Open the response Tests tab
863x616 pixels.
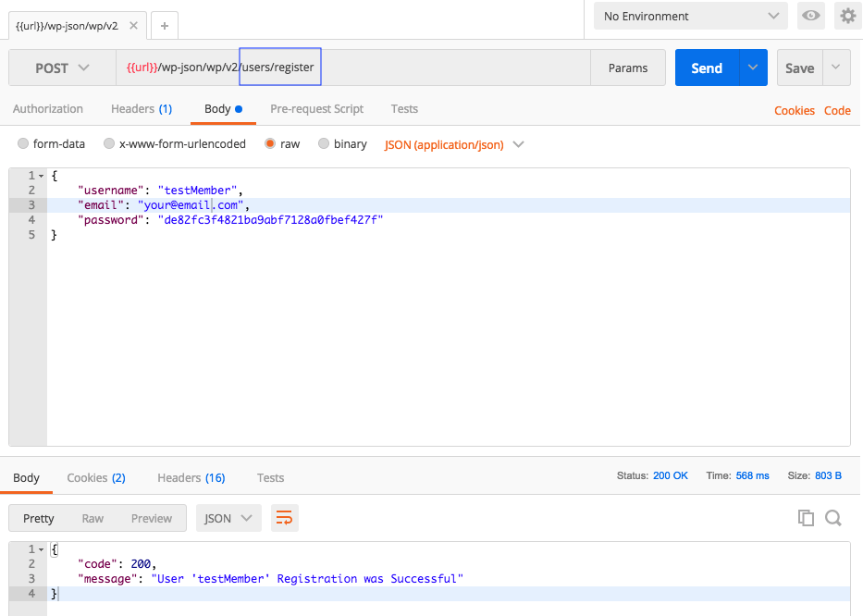point(270,478)
